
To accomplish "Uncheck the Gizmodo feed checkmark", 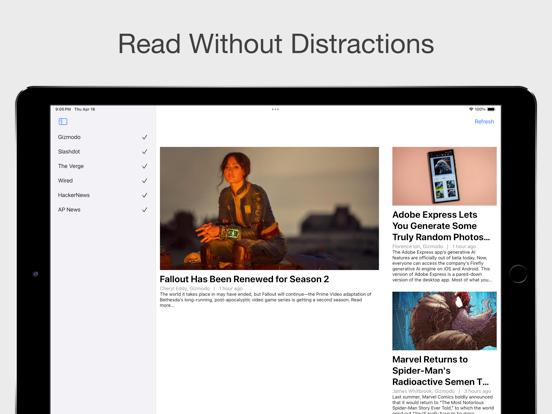I will coord(144,137).
